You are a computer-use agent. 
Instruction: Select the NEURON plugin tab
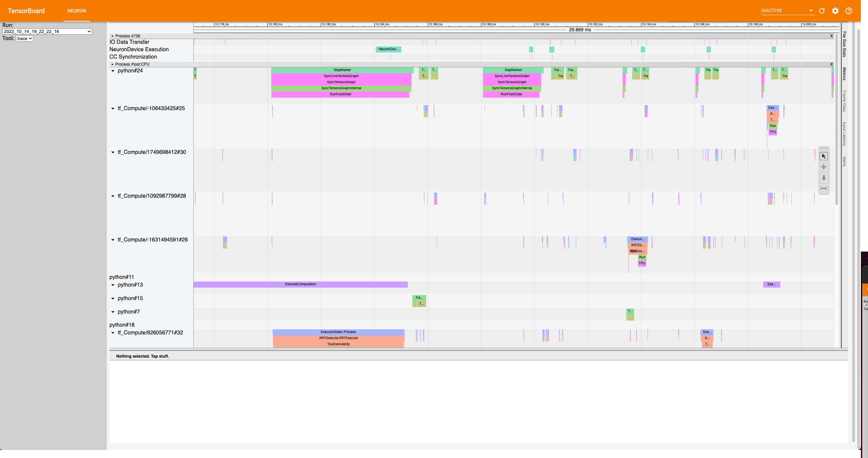click(x=76, y=11)
